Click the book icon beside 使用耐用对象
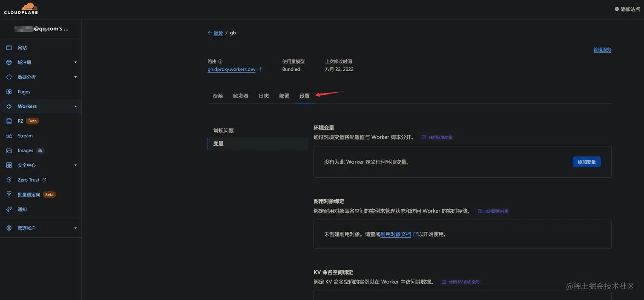This screenshot has height=300, width=644. [480, 211]
